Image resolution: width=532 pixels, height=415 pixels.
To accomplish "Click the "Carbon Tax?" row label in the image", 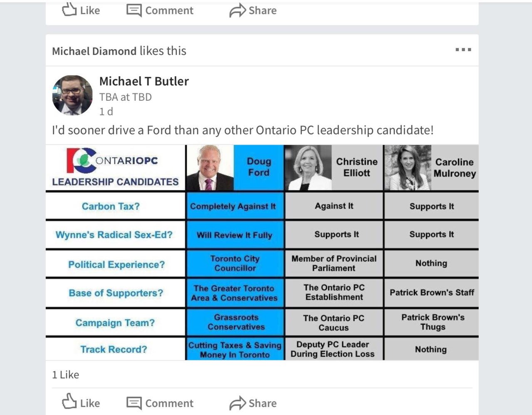I will 111,206.
